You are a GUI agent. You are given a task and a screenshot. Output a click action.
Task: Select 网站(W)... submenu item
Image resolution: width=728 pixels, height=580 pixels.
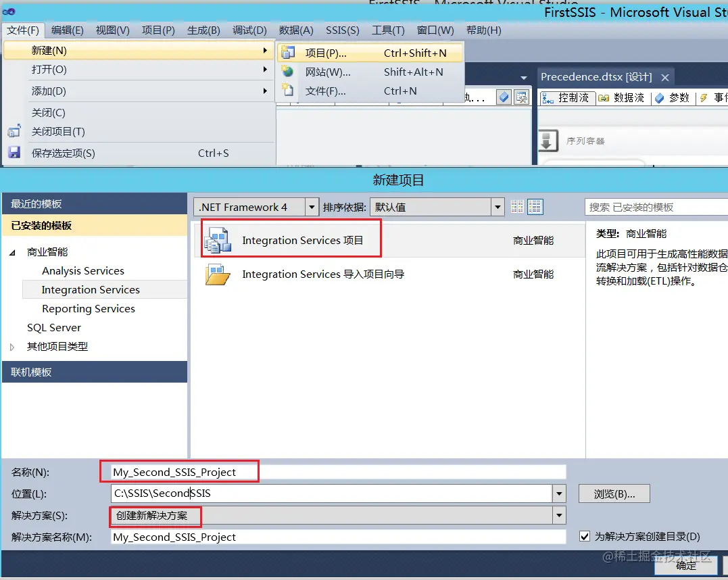[370, 72]
